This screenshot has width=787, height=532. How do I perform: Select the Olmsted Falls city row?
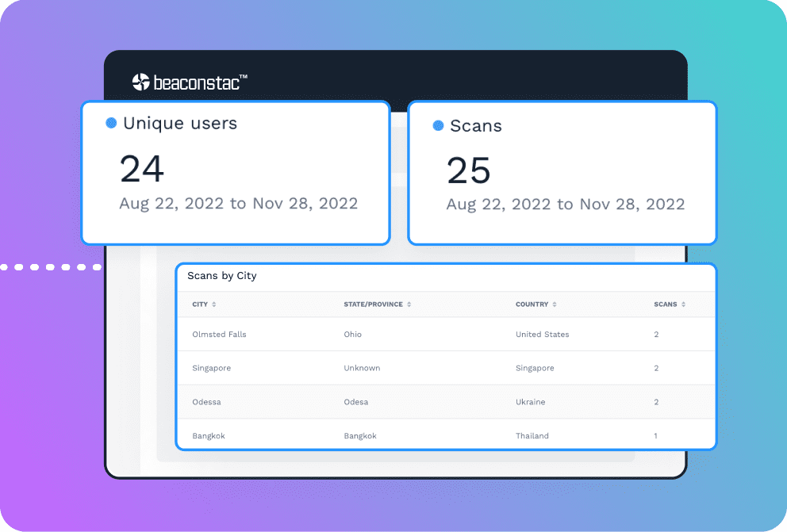219,335
